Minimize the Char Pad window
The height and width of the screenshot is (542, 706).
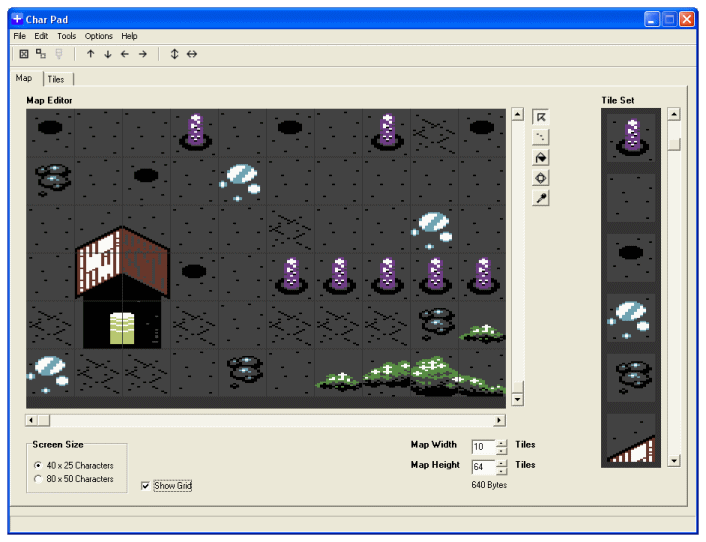tap(652, 19)
